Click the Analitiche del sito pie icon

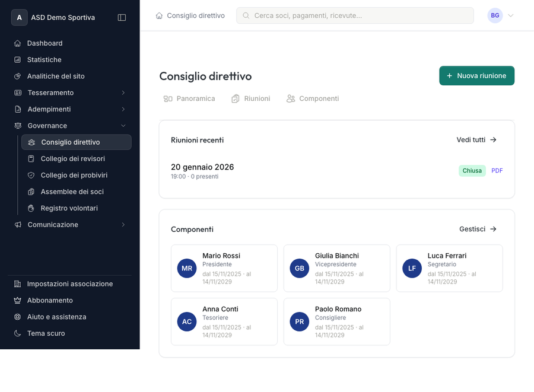[x=17, y=77]
